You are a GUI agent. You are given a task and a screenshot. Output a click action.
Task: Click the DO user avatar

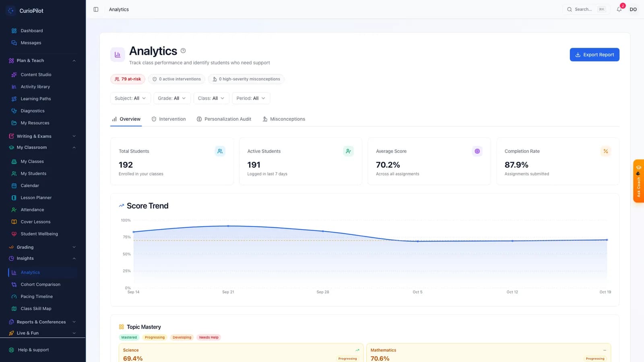tap(633, 9)
